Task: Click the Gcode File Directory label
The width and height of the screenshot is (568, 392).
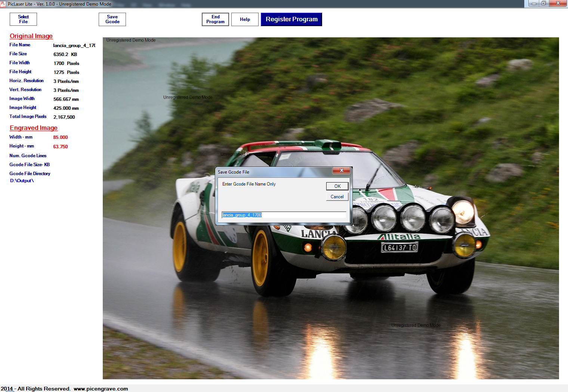Action: coord(30,174)
